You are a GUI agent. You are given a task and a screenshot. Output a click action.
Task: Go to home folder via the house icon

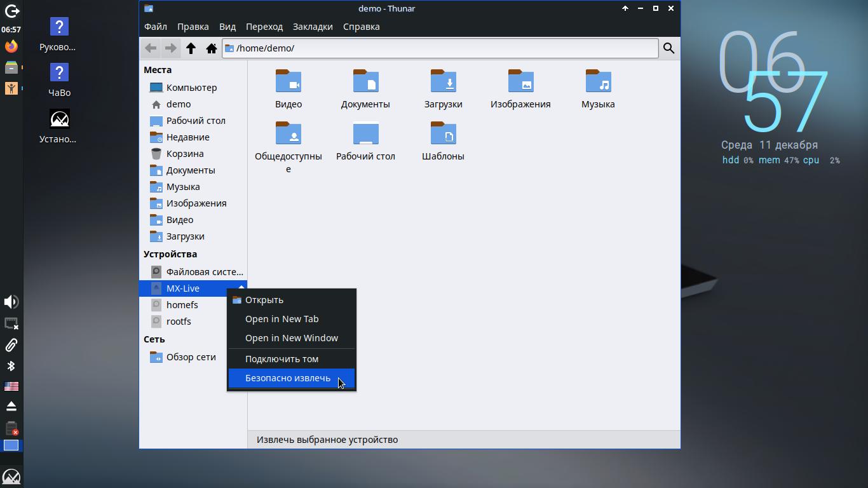click(211, 48)
